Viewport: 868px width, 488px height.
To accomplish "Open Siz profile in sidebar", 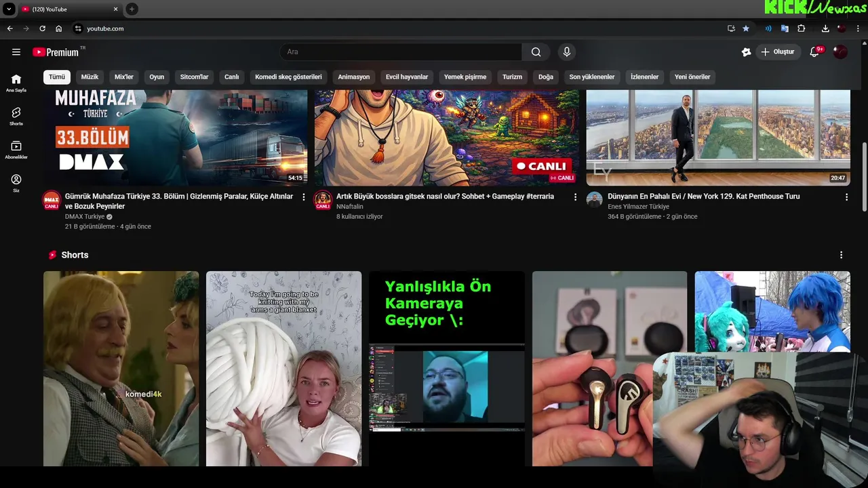I will tap(16, 183).
